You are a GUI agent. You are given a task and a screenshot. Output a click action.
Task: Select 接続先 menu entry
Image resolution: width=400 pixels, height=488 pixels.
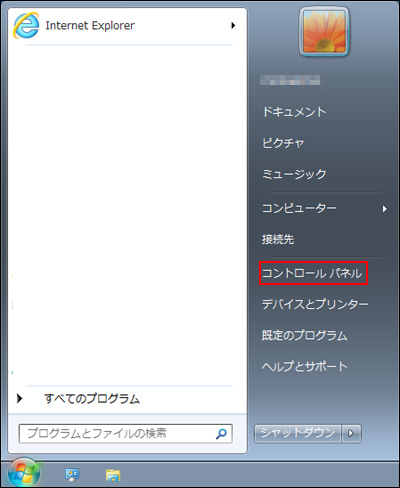click(278, 239)
